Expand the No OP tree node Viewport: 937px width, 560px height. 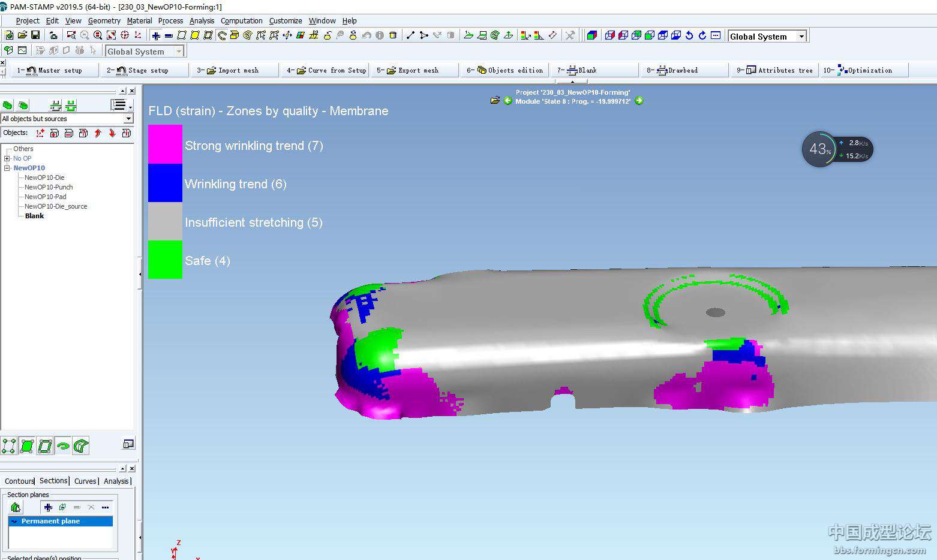(x=7, y=158)
